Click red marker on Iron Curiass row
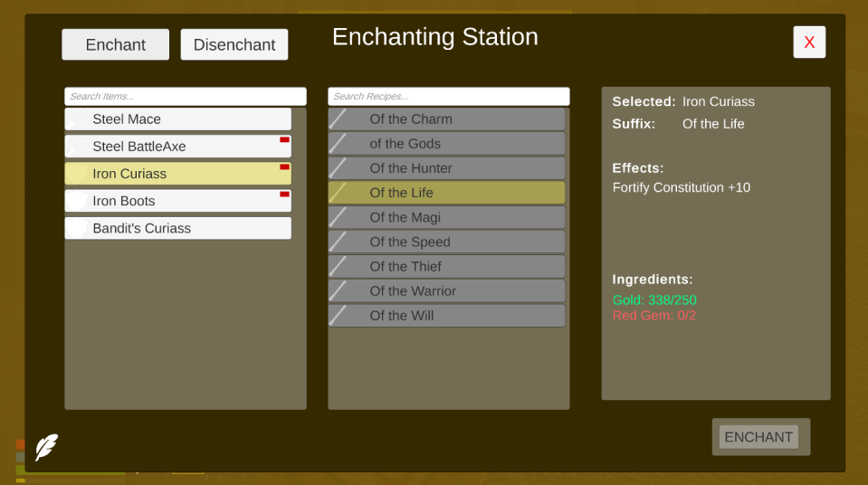This screenshot has height=485, width=868. (284, 166)
